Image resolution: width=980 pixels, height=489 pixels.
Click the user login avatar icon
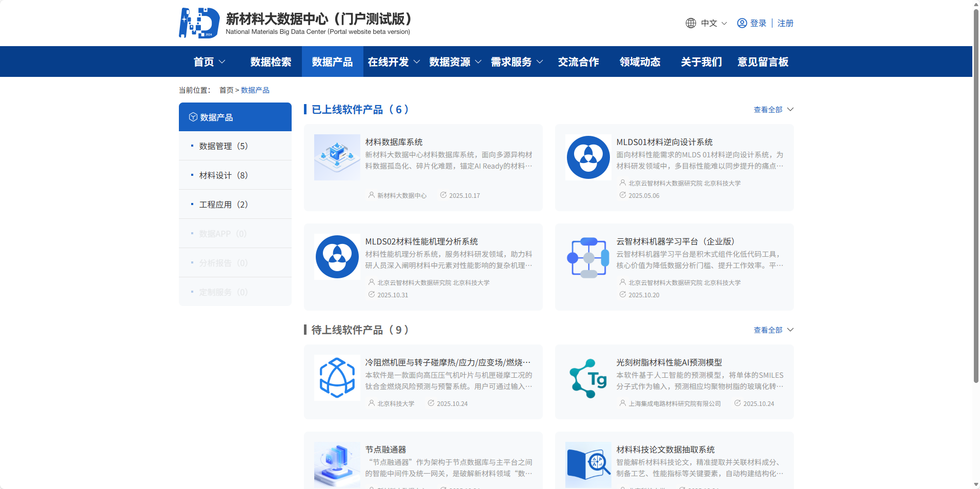click(x=742, y=23)
